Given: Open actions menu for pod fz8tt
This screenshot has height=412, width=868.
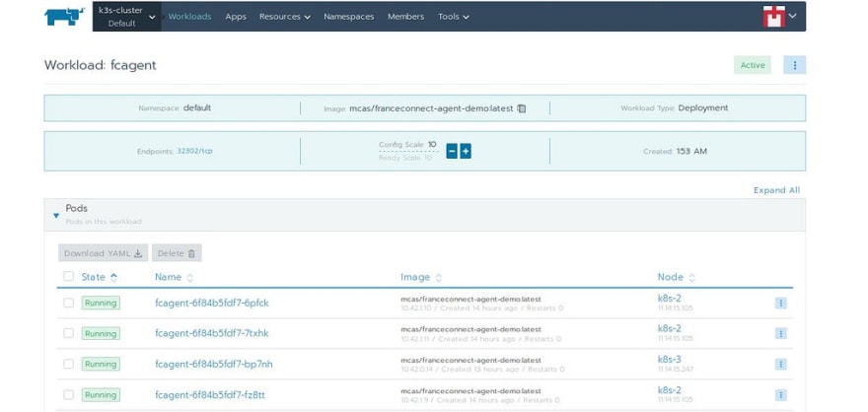Looking at the screenshot, I should [x=780, y=395].
